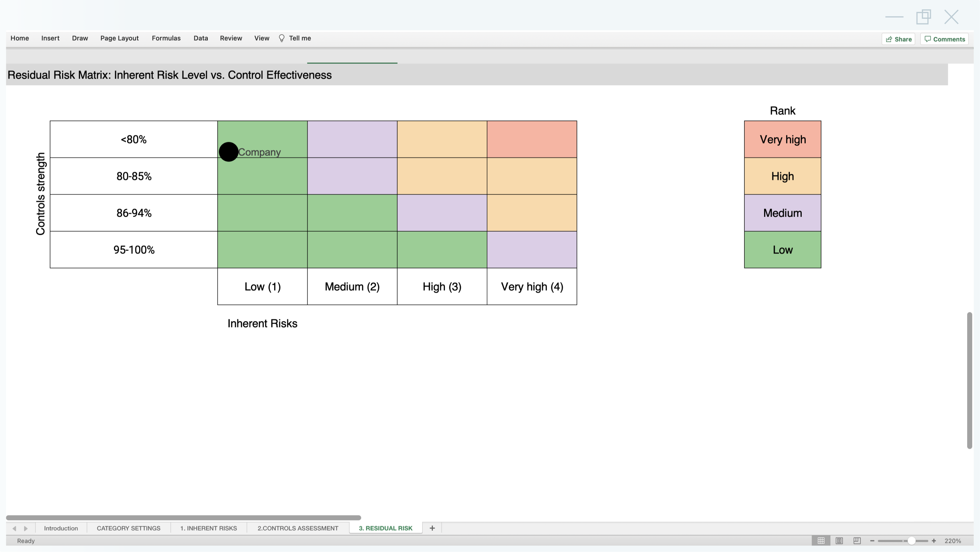The height and width of the screenshot is (552, 980).
Task: Open the Draw menu tab
Action: pos(80,38)
